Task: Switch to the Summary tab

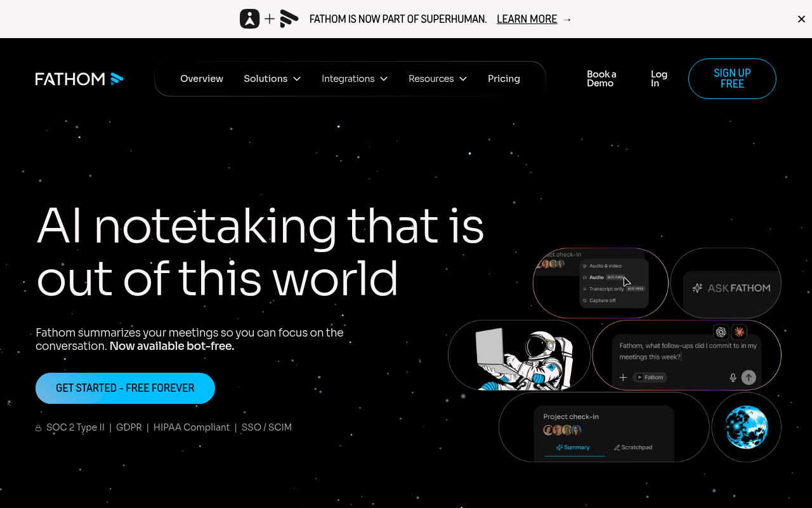Action: pyautogui.click(x=573, y=447)
